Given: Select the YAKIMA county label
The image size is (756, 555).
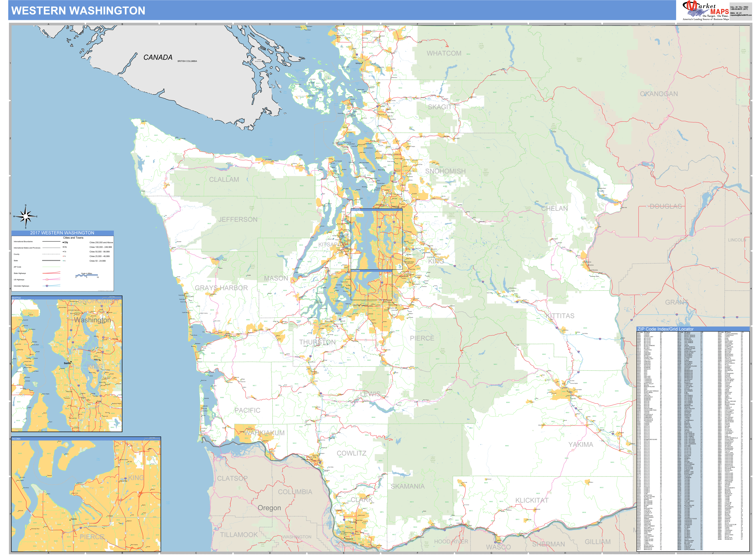Looking at the screenshot, I should 580,444.
